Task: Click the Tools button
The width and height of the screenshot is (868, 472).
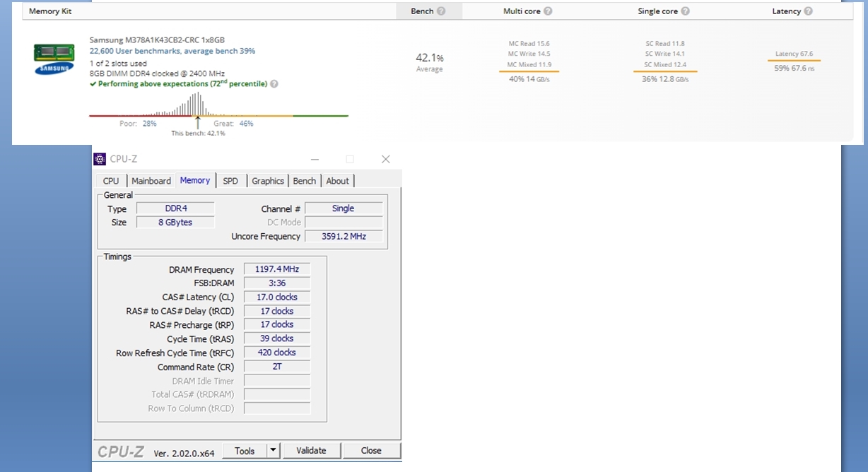Action: click(245, 451)
